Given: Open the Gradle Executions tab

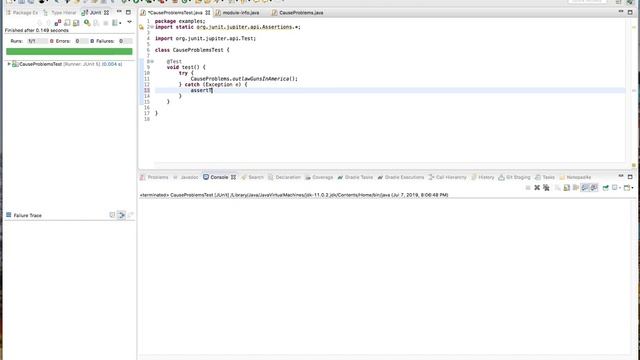Looking at the screenshot, I should pos(401,177).
